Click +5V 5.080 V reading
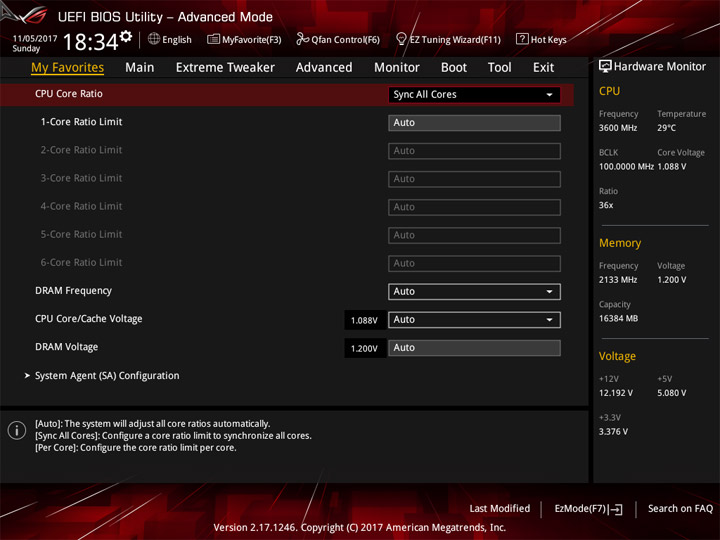This screenshot has height=540, width=720. 671,393
